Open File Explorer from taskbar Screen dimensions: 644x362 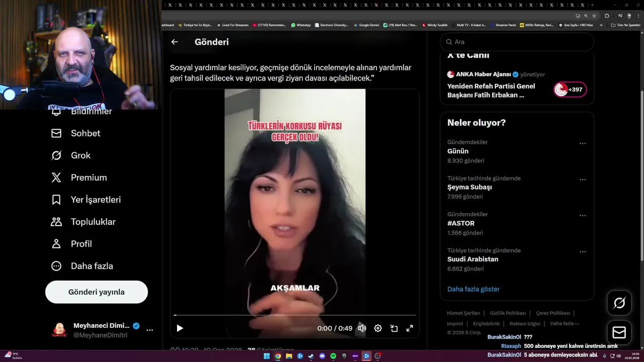[289, 356]
